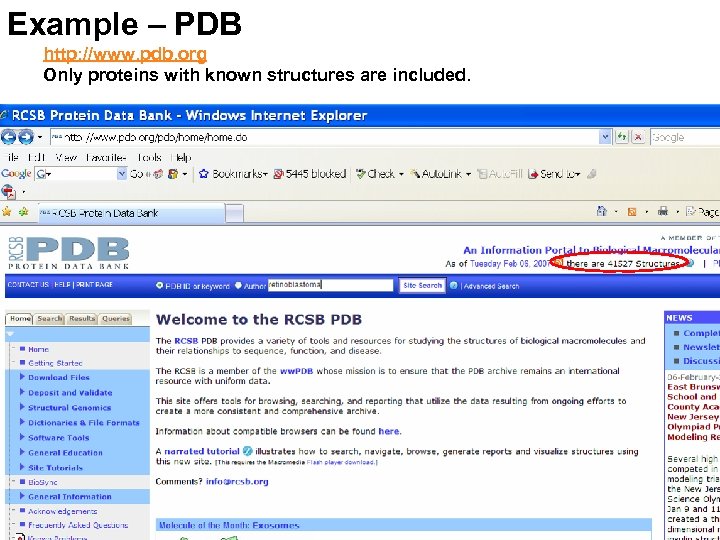Viewport: 720px width, 540px height.
Task: Open the Tools menu in Internet Explorer
Action: 149,158
